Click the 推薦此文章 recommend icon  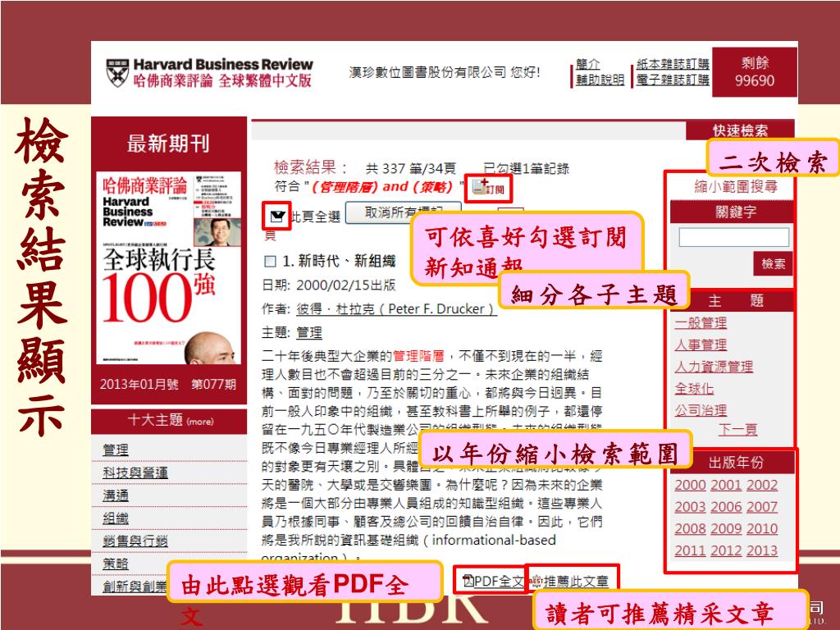(537, 582)
